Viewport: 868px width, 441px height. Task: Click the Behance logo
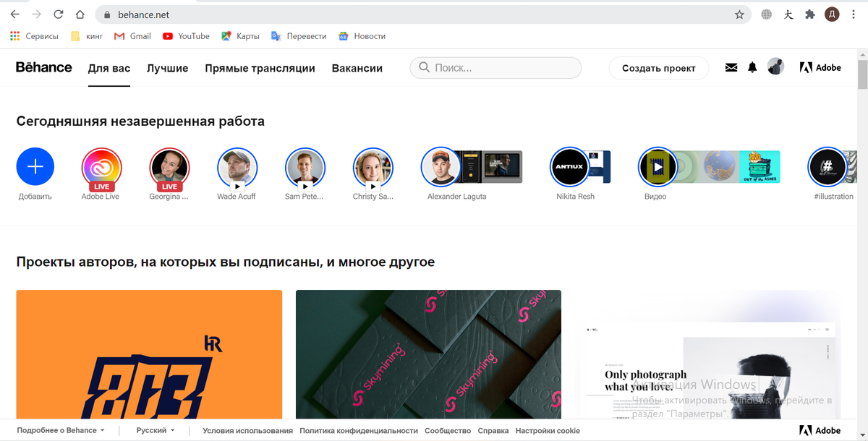pyautogui.click(x=43, y=67)
